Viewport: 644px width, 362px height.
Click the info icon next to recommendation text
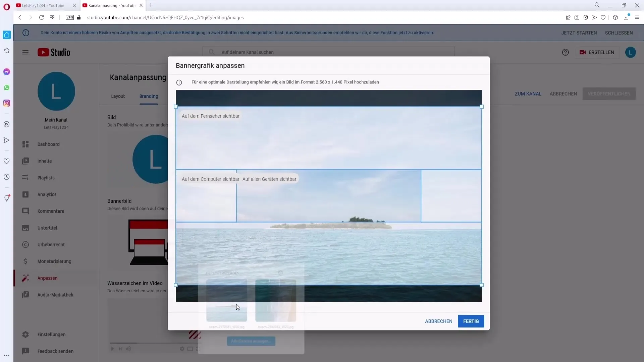(179, 82)
